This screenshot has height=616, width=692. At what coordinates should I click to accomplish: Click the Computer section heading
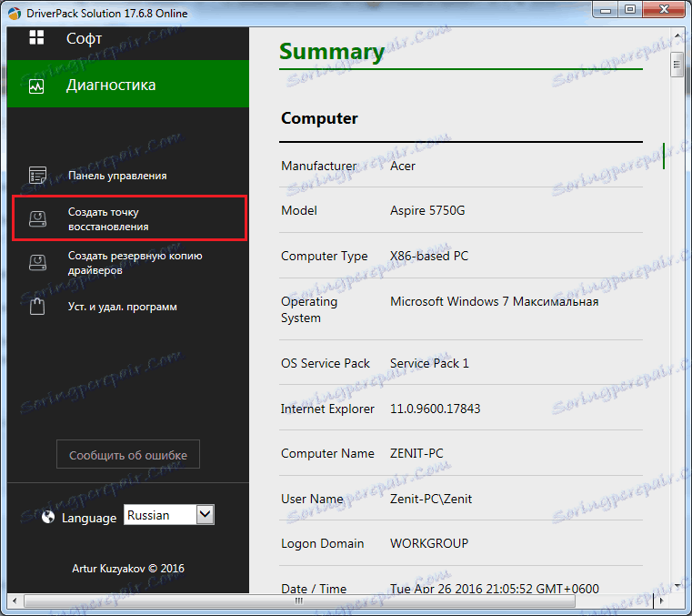click(319, 118)
